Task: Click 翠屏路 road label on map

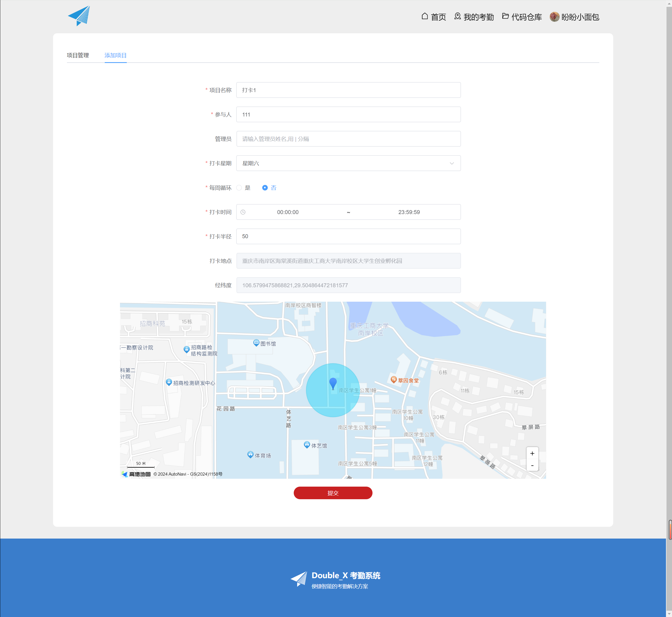Action: coord(531,427)
